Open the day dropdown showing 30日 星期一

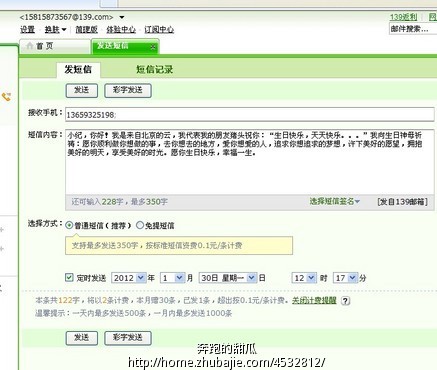(x=228, y=278)
